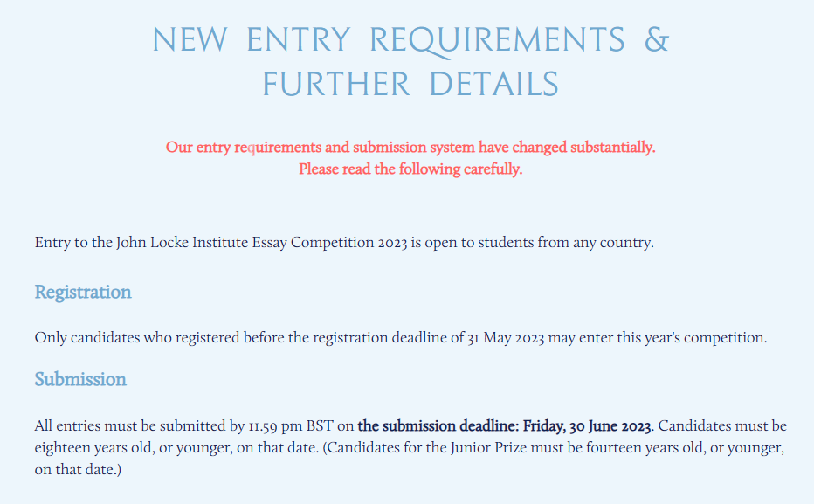Screen dimensions: 814x504
Task: Click the bold 'Friday, 30 June 2023' text
Action: click(587, 426)
